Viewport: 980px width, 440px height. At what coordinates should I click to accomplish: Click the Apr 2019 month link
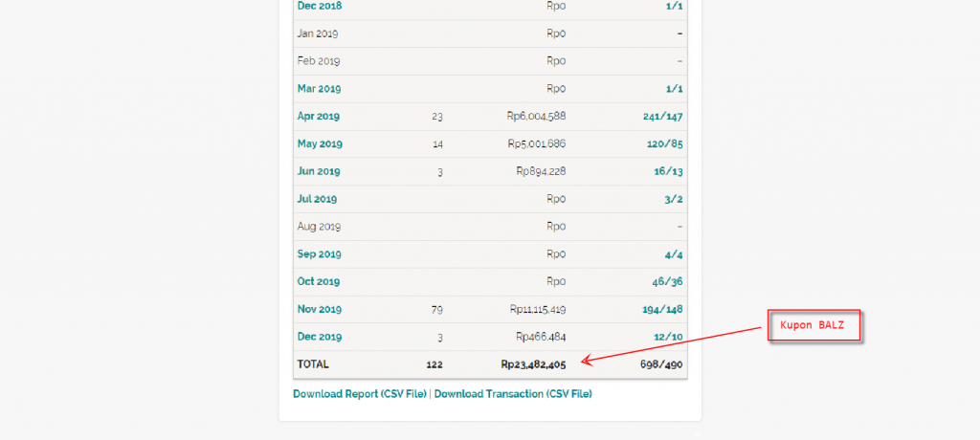(x=318, y=117)
